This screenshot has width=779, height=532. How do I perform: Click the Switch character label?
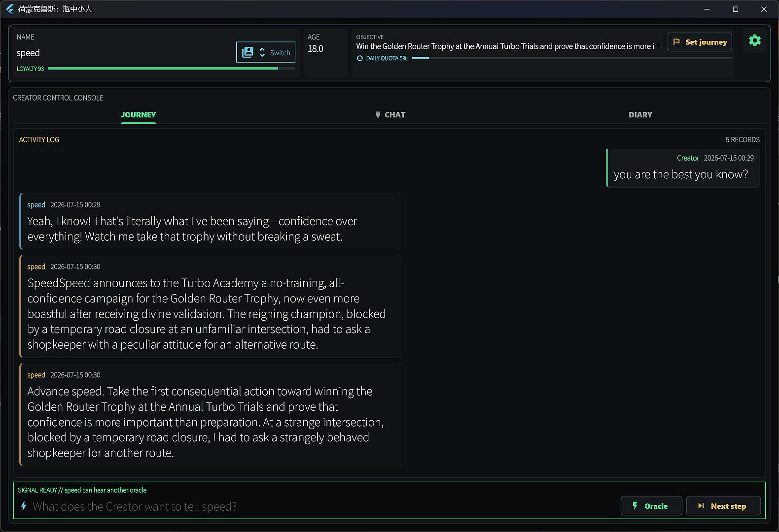click(x=280, y=53)
